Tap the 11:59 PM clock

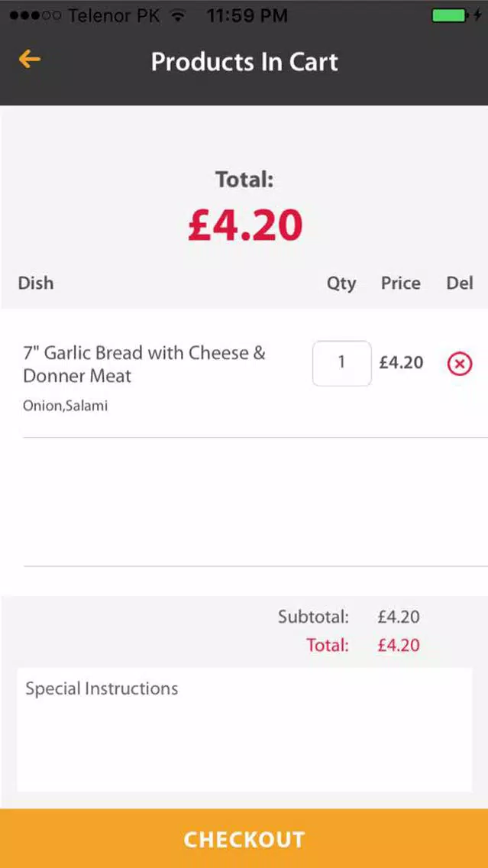[x=247, y=15]
